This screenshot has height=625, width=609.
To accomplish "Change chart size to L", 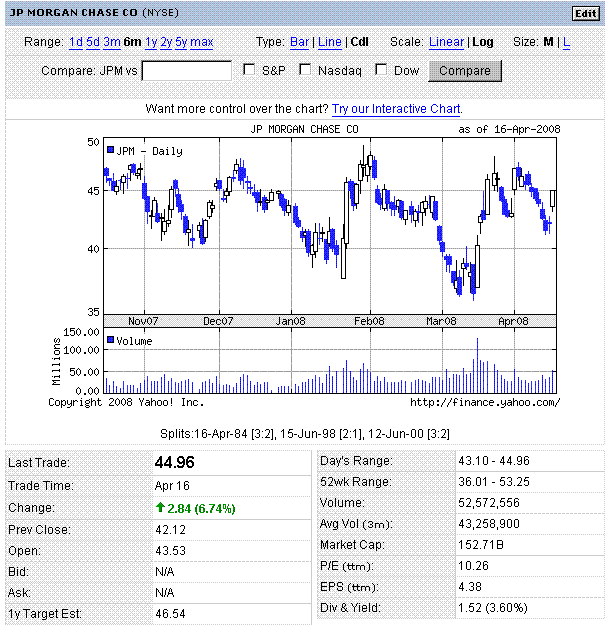I will click(x=567, y=42).
